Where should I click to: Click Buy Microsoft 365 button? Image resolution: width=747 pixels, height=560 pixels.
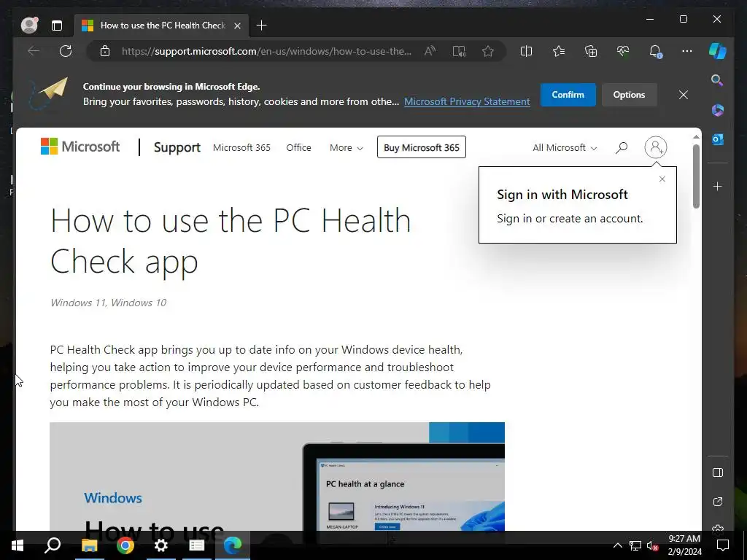tap(422, 147)
